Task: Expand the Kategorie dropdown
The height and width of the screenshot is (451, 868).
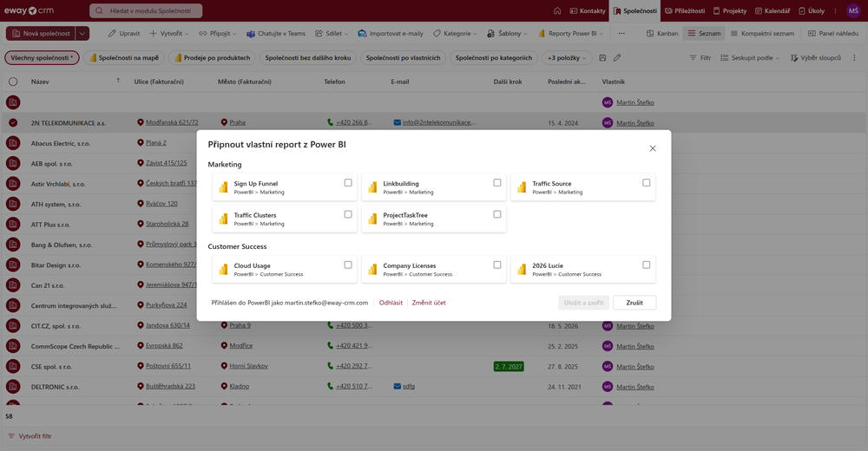Action: [x=475, y=34]
